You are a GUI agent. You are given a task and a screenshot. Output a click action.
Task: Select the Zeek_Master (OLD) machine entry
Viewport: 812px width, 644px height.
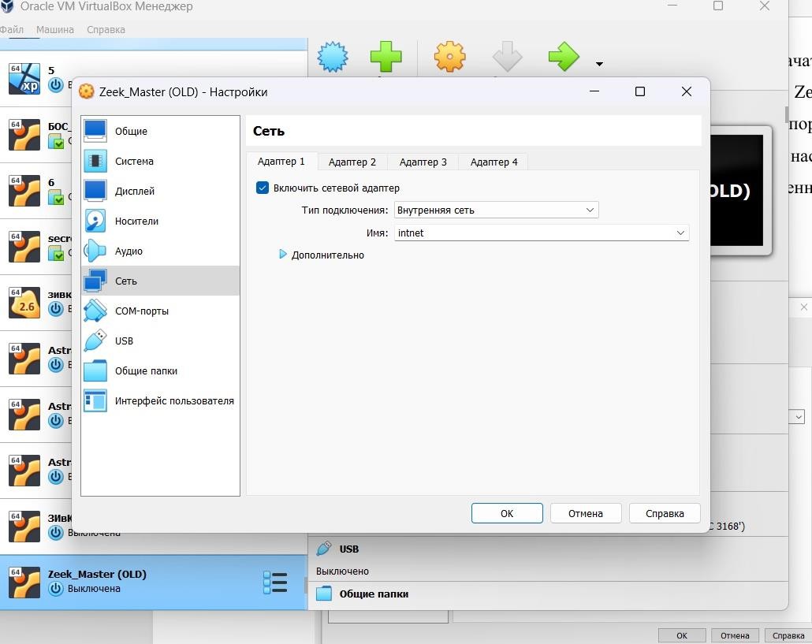(x=154, y=582)
